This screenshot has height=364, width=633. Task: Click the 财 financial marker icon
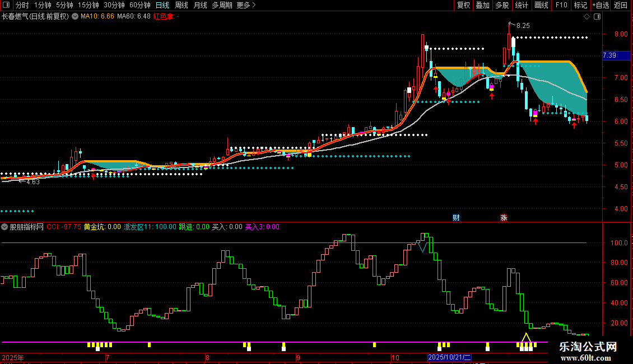point(456,217)
